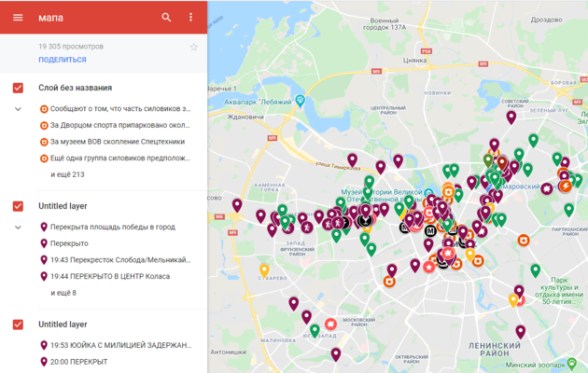Click the ПОДЕЛИТЬСЯ share link
Viewport: 588px width, 373px height.
tap(63, 60)
